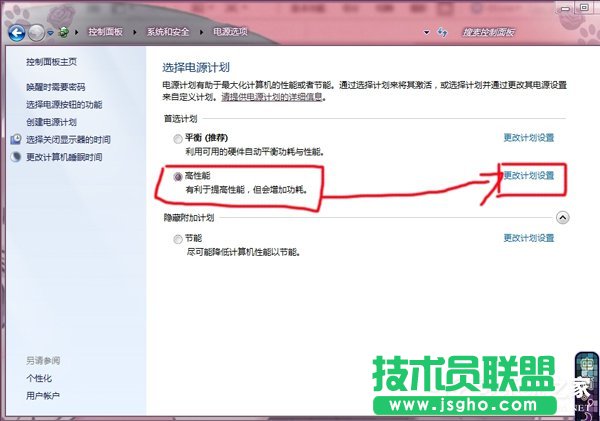
Task: Click 有利于提高性能，但会增加功耗 description
Action: coord(247,189)
